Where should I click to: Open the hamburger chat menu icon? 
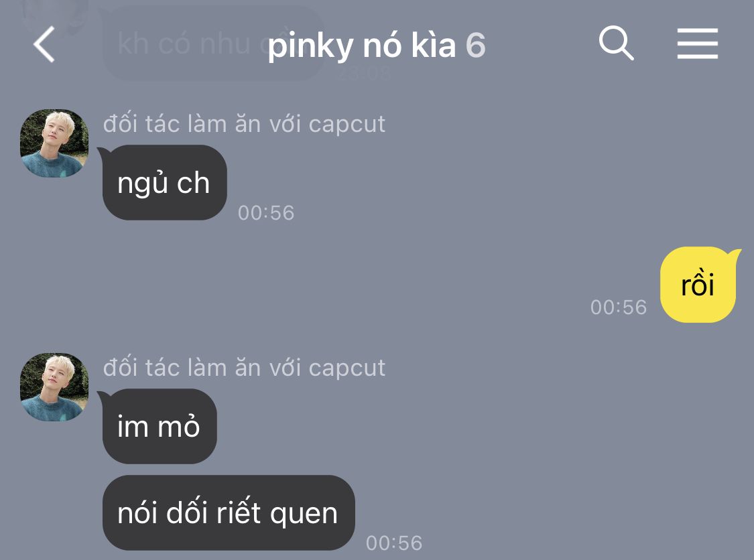(x=697, y=44)
